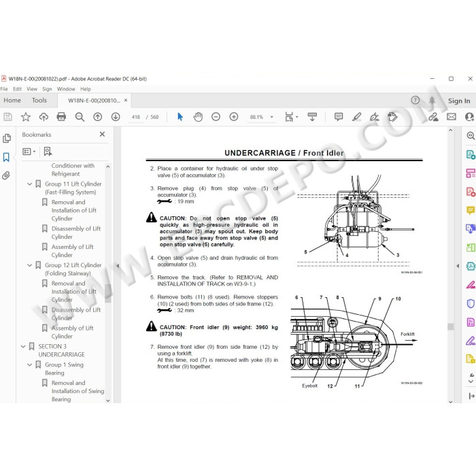Expand right tools pane arrow
Screen dimensions: 476x476
pos(458,266)
